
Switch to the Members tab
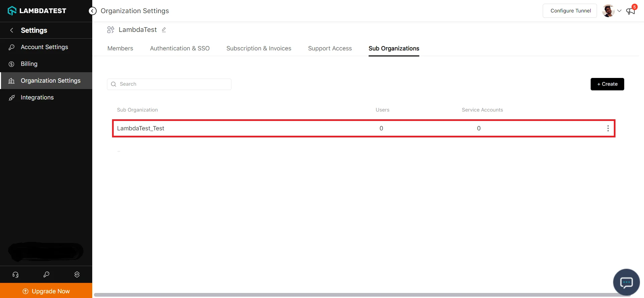(x=120, y=48)
